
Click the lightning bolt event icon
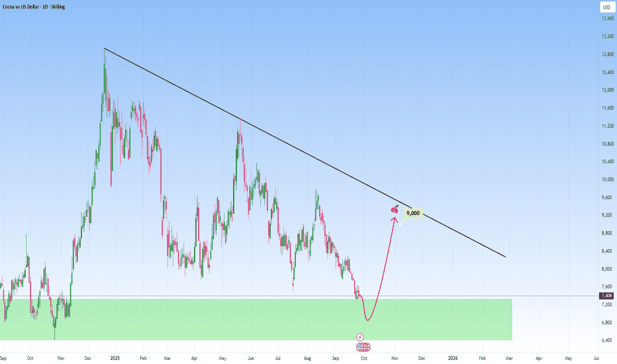point(360,337)
